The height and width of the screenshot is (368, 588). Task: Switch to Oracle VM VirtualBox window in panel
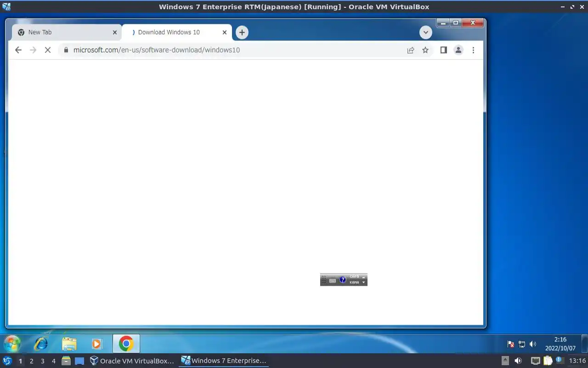coord(132,361)
